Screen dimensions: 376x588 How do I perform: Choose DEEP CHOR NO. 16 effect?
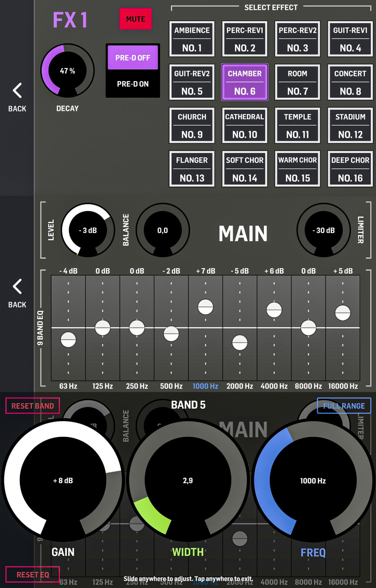tap(350, 169)
